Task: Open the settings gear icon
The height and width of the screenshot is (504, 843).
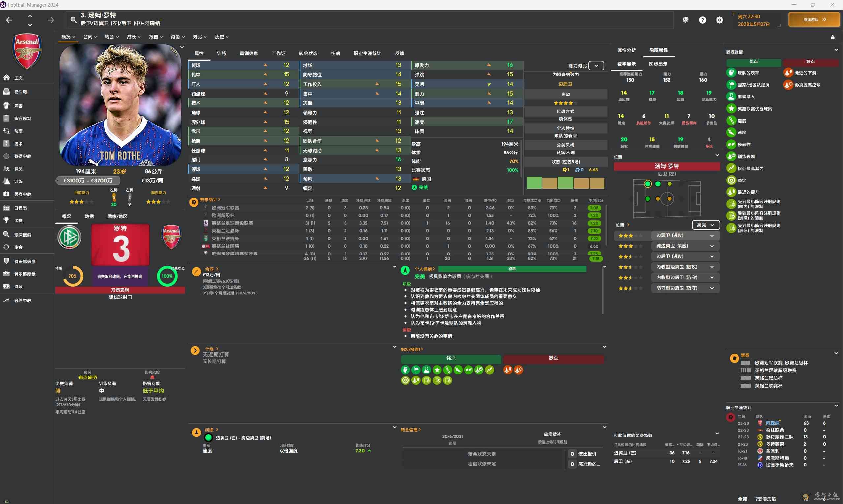Action: (x=720, y=20)
